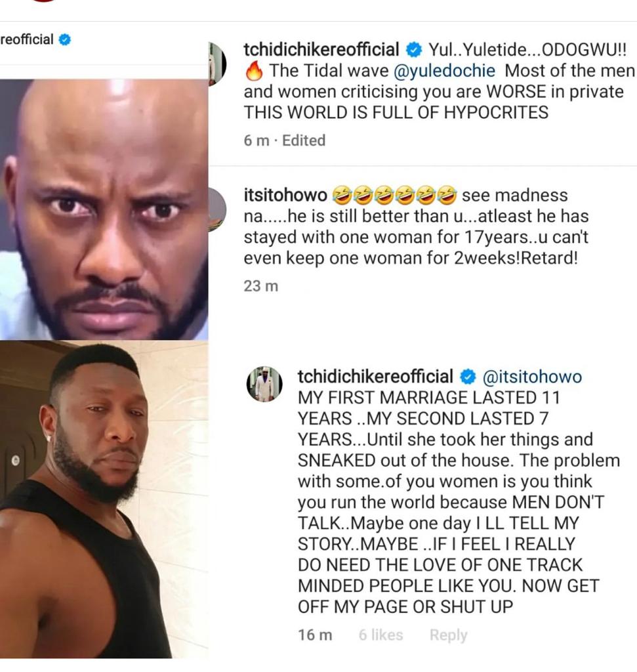Click verified badge in the first tchidichikereofficial comment
637x672 pixels.
413,50
